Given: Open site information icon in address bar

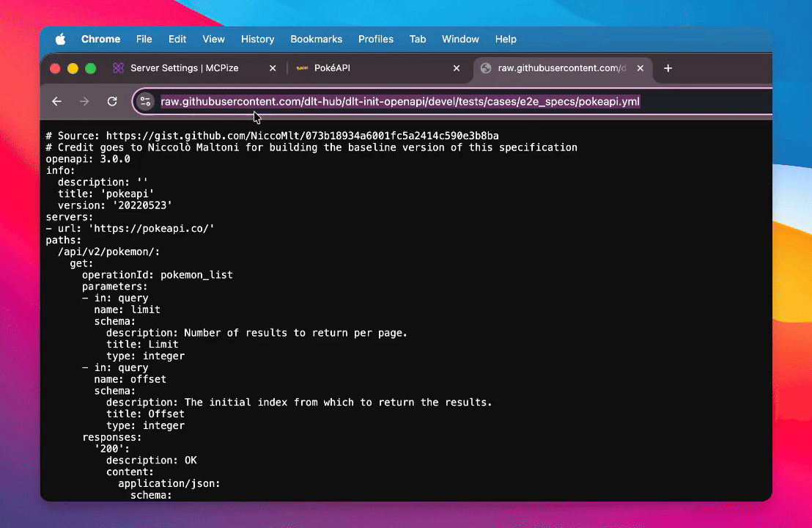Looking at the screenshot, I should tap(146, 102).
